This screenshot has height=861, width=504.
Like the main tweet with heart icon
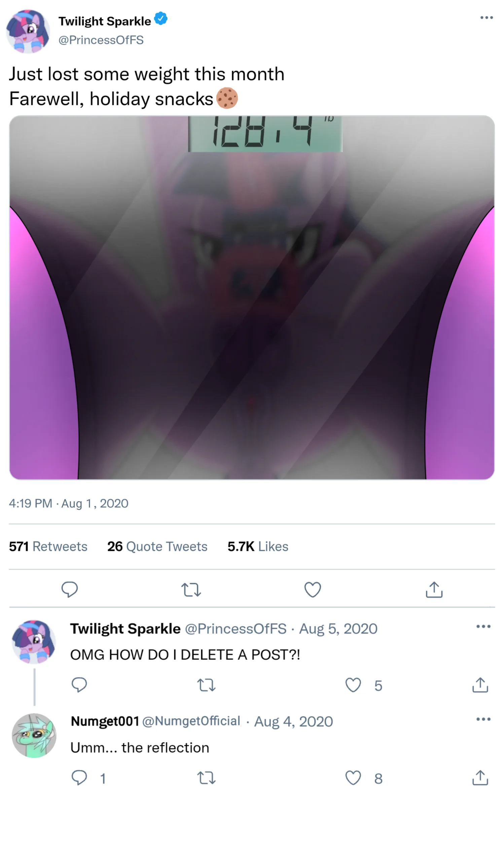click(x=313, y=589)
